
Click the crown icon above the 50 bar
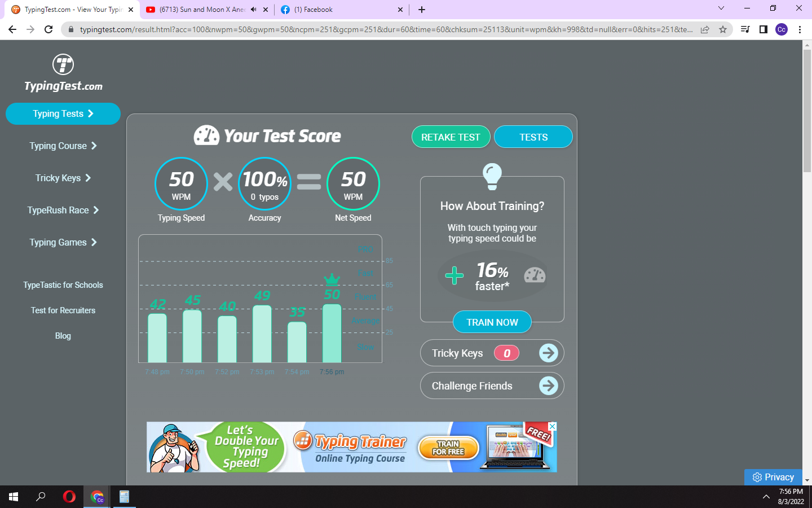(332, 279)
